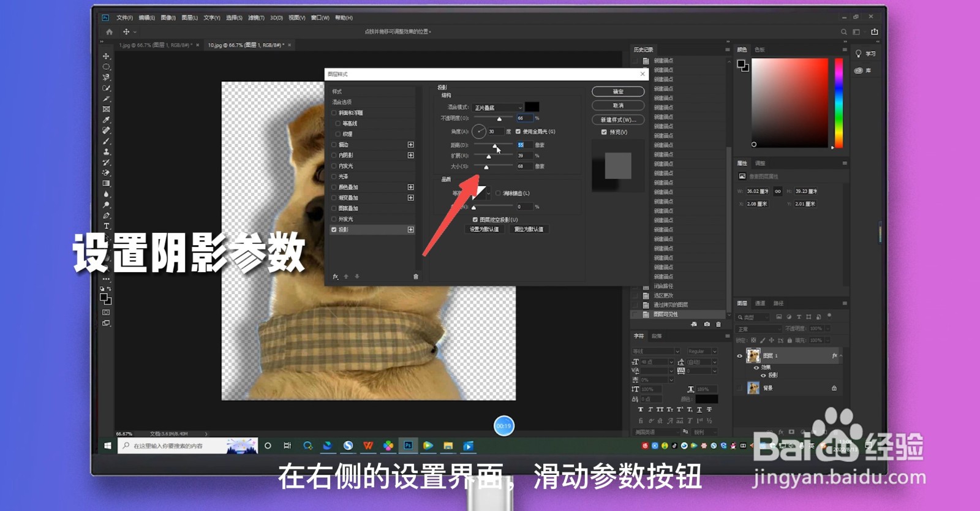Click the lightbulb Learn panel icon
Viewport: 980px width, 511px height.
[x=859, y=54]
